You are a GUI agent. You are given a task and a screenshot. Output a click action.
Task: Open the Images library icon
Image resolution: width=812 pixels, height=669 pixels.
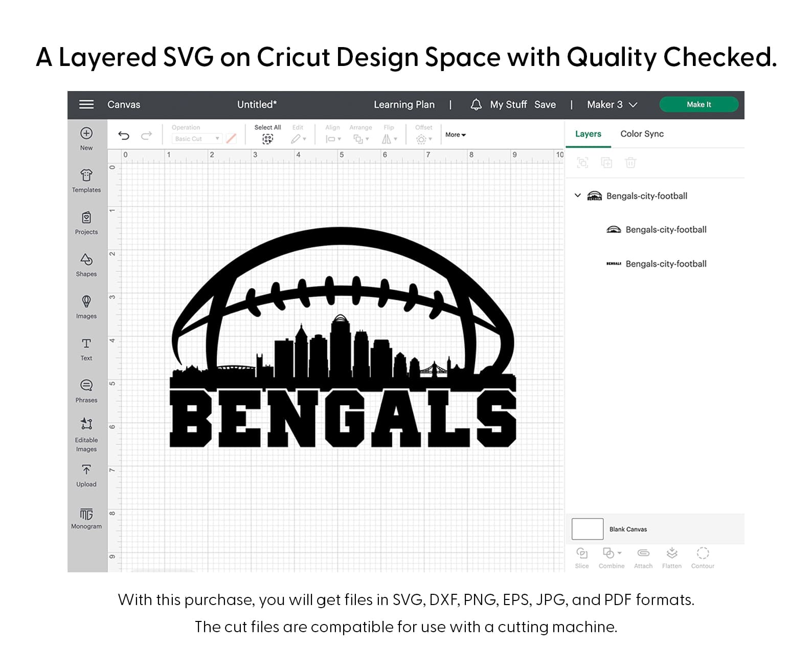[86, 302]
